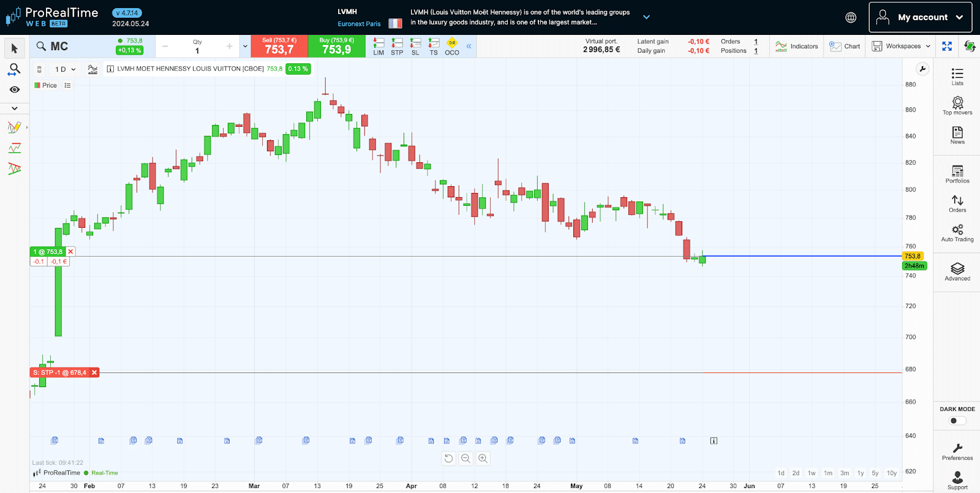Click the green sync refresh icon
This screenshot has height=493, width=980.
click(x=970, y=46)
